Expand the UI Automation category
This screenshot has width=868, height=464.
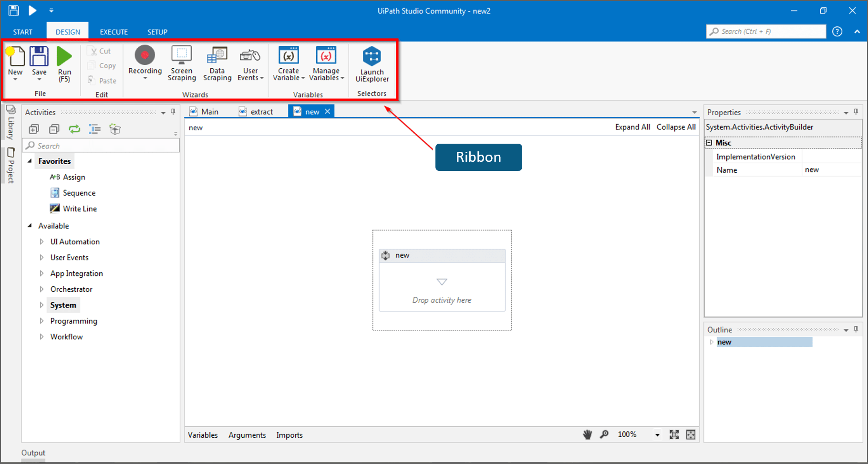(x=41, y=242)
